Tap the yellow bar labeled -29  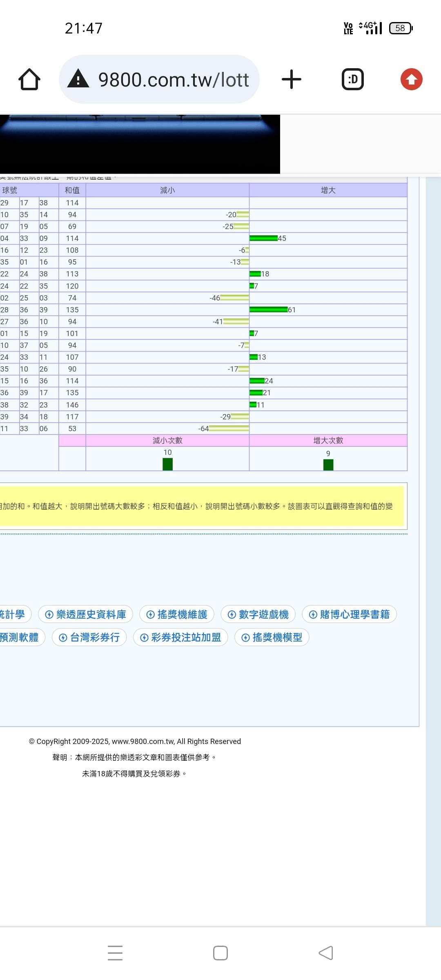coord(240,416)
